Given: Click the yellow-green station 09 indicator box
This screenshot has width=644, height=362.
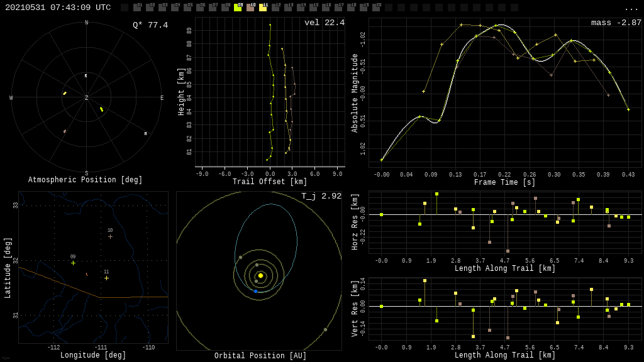Looking at the screenshot, I should (238, 8).
